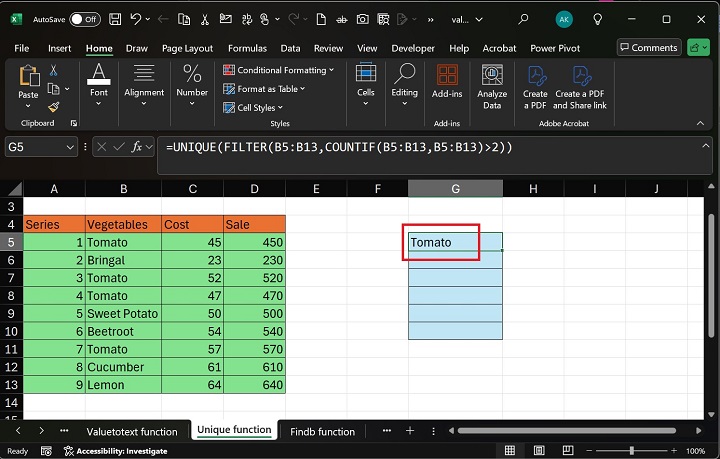Screen dimensions: 720x459
Task: Open the Cell Styles dropdown
Action: click(x=280, y=108)
